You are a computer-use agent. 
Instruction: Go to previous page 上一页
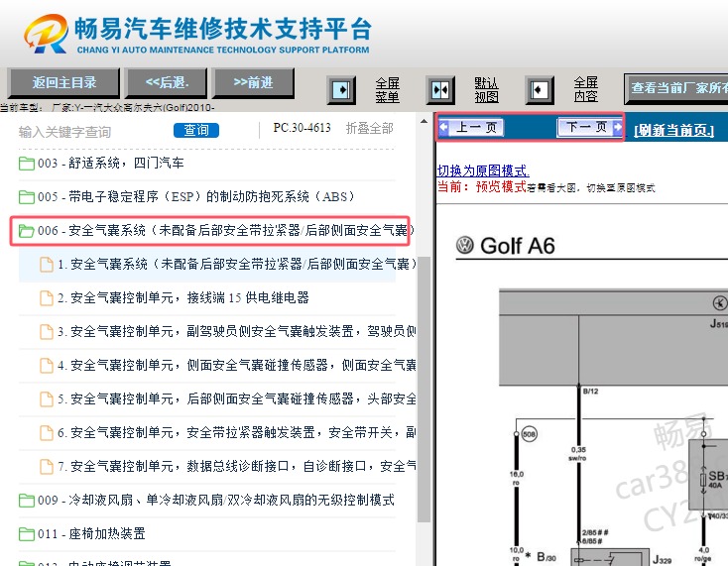[471, 127]
